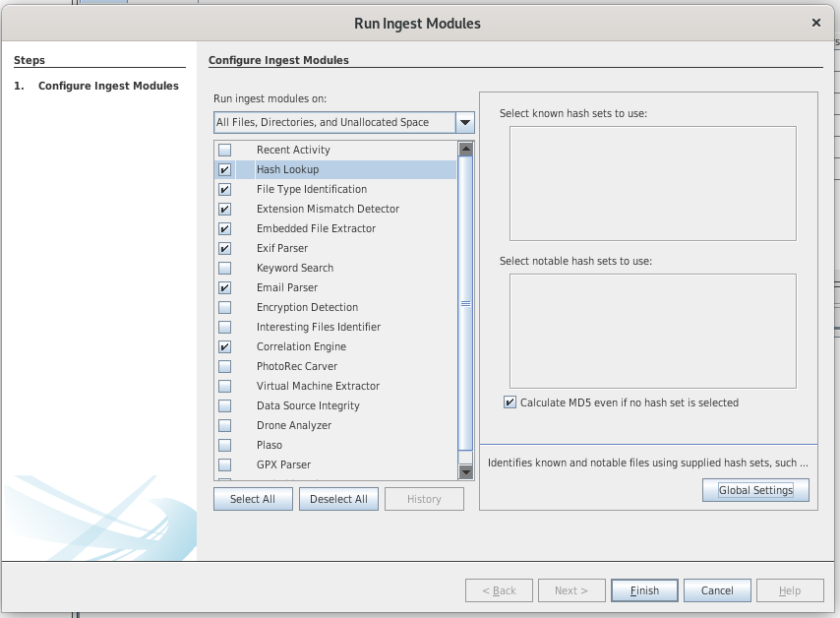Toggle the Keyword Search module checkbox
This screenshot has height=618, width=840.
[225, 269]
